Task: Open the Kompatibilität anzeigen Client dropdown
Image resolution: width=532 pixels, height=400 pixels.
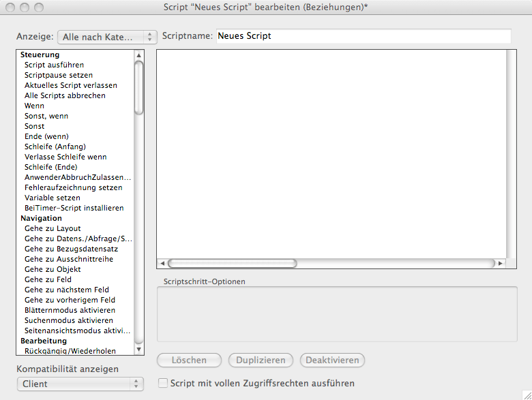Action: pos(80,384)
